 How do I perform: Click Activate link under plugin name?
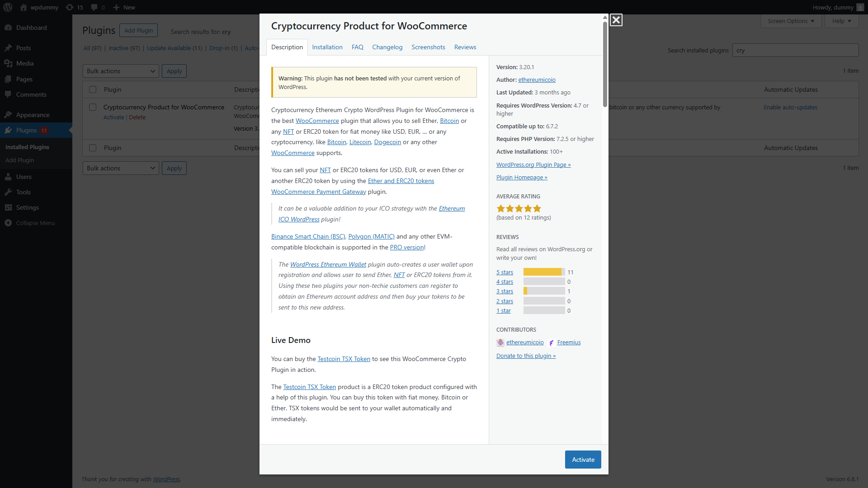[x=113, y=117]
